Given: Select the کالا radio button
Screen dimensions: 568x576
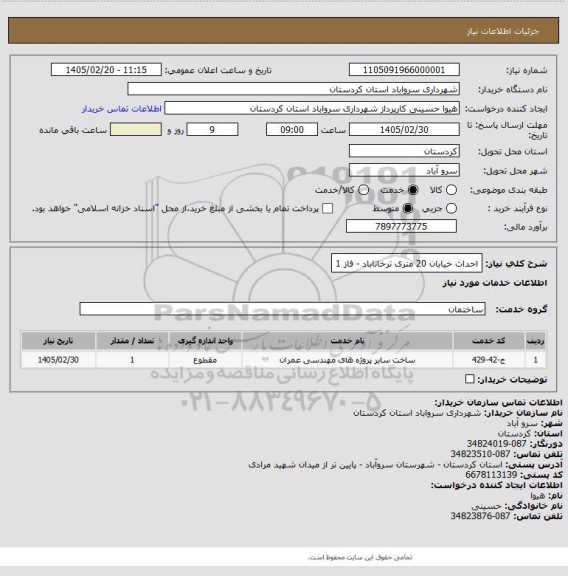Looking at the screenshot, I should click(451, 190).
